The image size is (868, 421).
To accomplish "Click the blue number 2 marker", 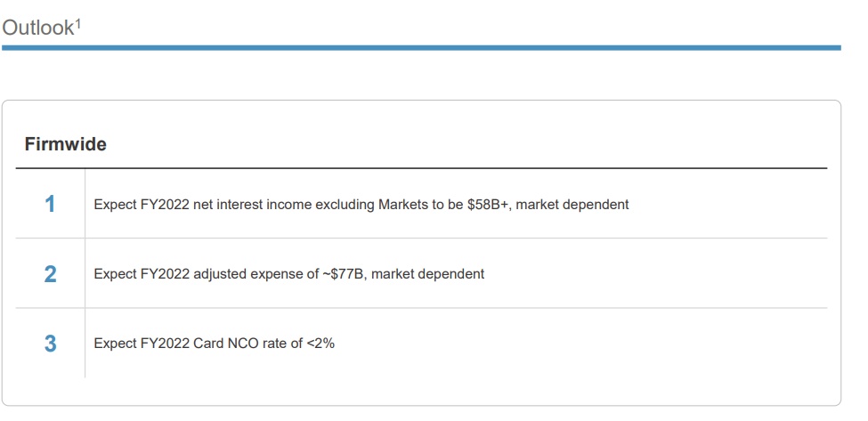I will [50, 274].
